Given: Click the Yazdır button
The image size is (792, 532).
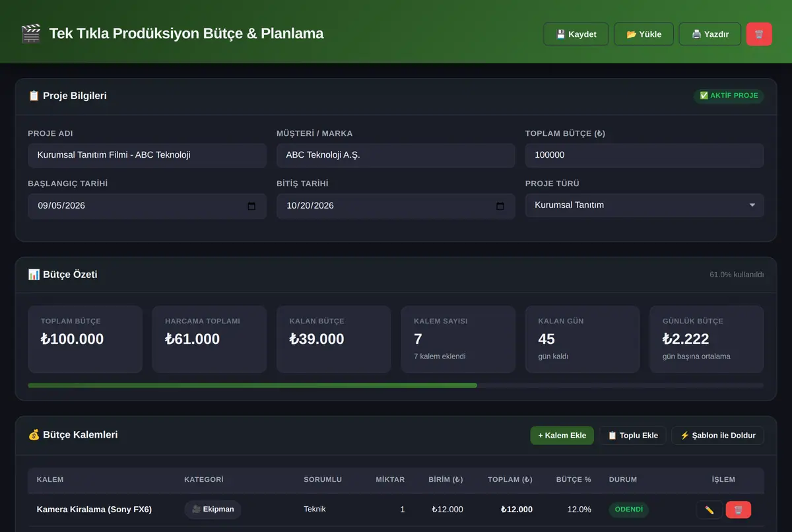Looking at the screenshot, I should [710, 34].
